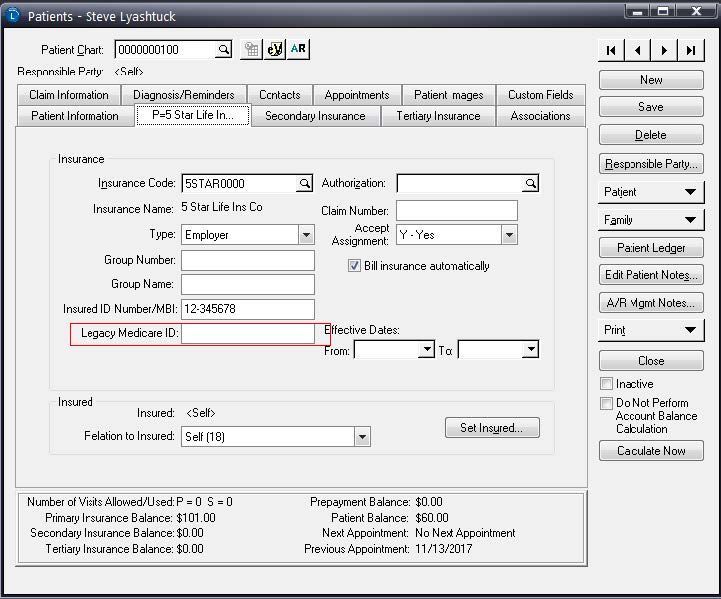Search Insurance Code with the magnifier icon

click(x=305, y=184)
